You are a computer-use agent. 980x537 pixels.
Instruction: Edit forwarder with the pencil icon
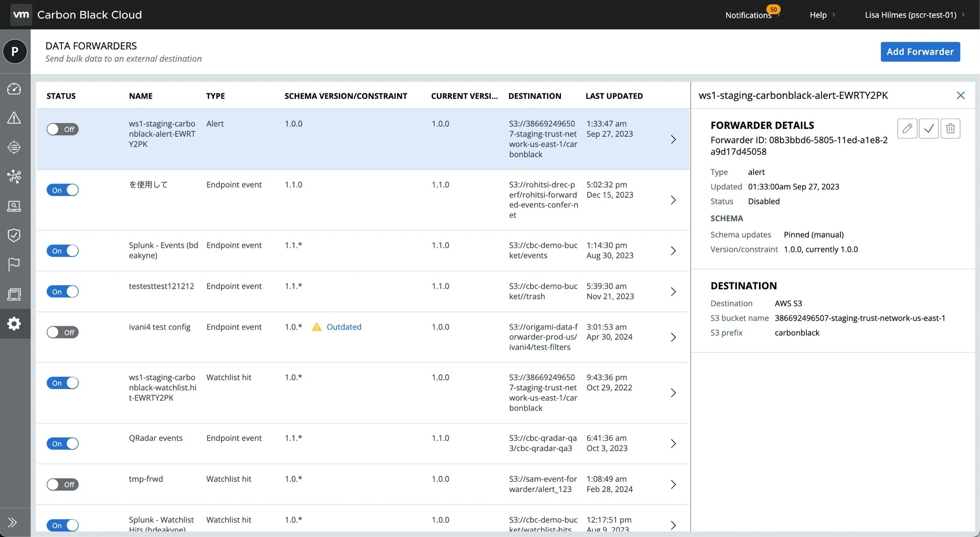[x=907, y=128]
